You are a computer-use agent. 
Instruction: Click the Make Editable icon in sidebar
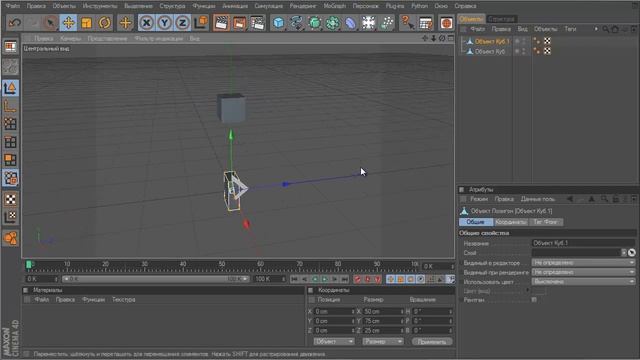point(10,47)
